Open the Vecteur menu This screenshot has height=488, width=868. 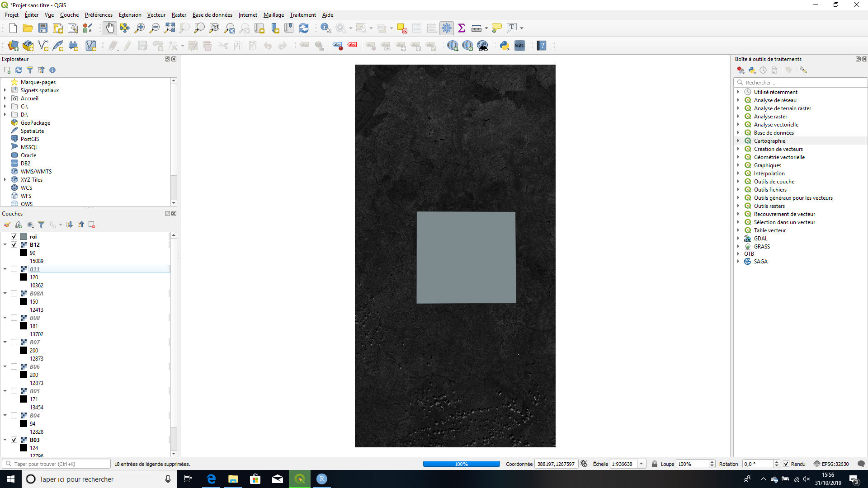(156, 15)
